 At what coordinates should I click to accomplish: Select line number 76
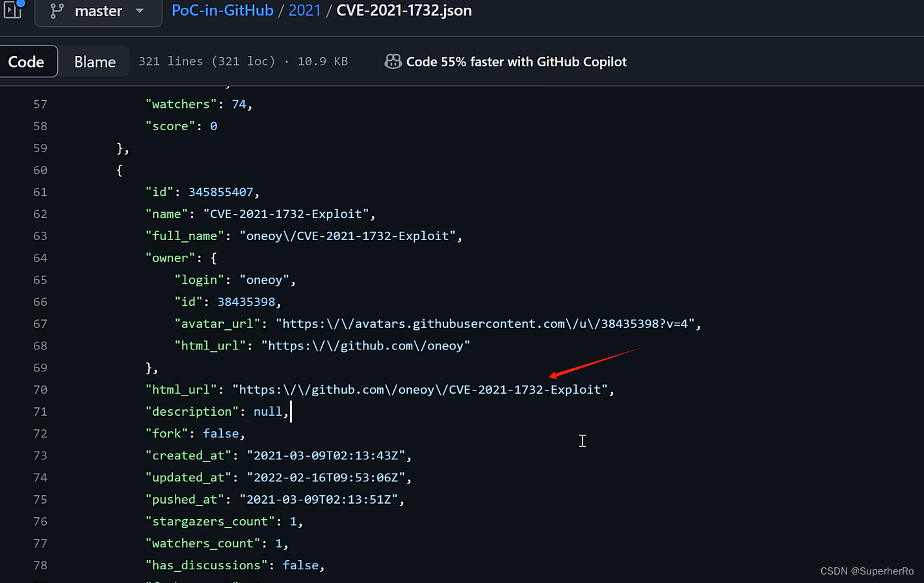(x=40, y=521)
